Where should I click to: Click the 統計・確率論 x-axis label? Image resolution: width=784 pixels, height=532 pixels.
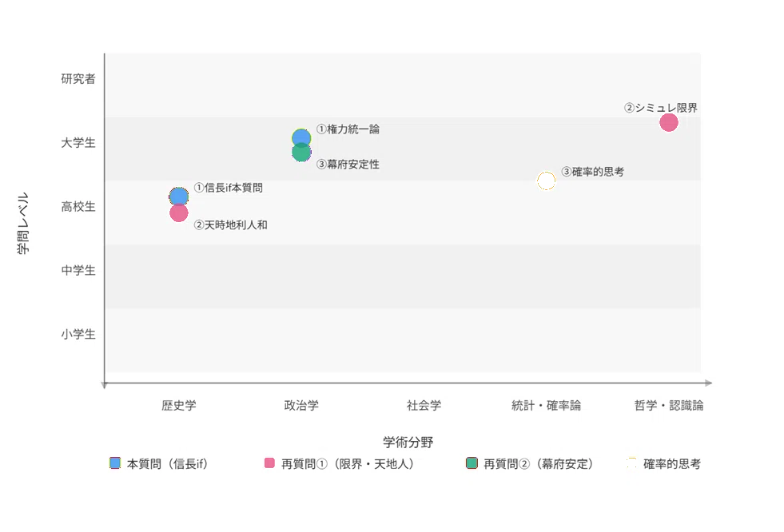pyautogui.click(x=546, y=405)
